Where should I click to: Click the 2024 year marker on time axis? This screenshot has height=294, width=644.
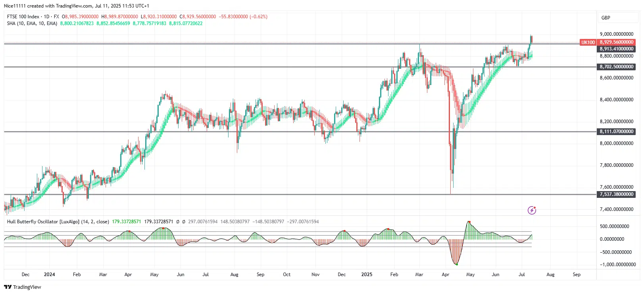click(x=49, y=275)
